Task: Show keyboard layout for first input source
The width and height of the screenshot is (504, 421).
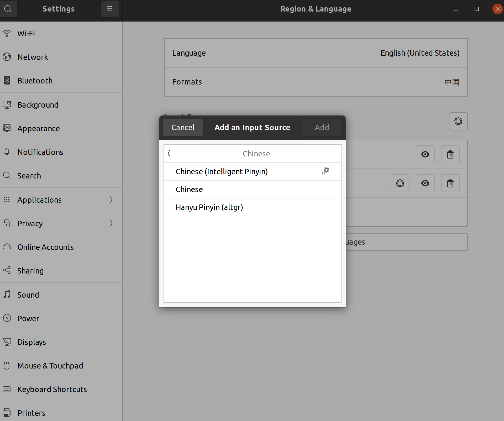Action: pyautogui.click(x=425, y=154)
